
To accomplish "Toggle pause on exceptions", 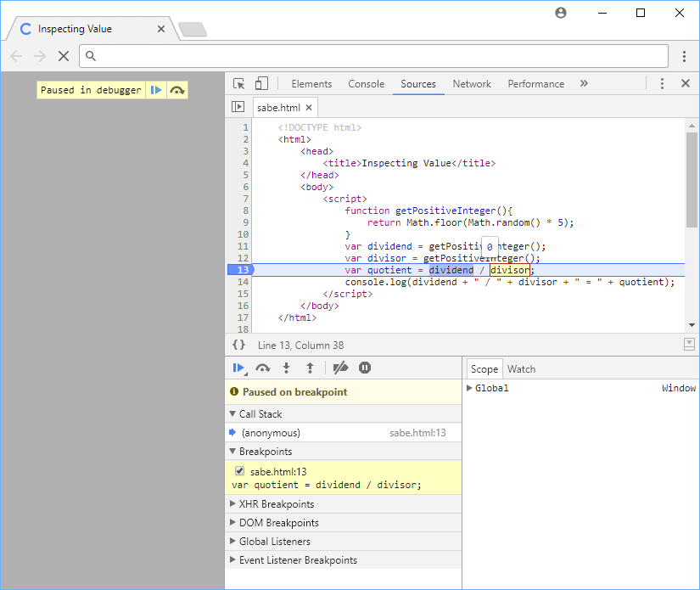I will click(365, 368).
